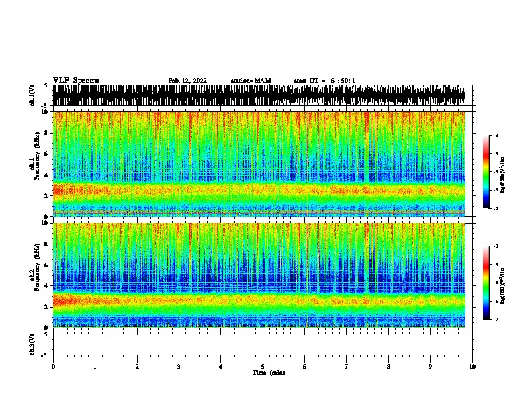Click the "VLF Spectra" plot title
This screenshot has height=411, width=532.
[x=76, y=81]
